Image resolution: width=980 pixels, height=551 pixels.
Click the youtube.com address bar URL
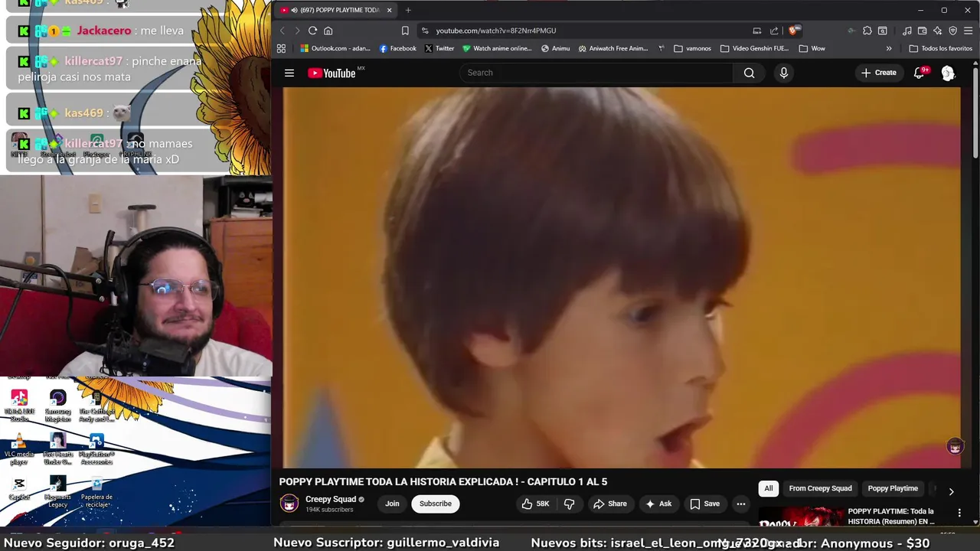coord(496,31)
